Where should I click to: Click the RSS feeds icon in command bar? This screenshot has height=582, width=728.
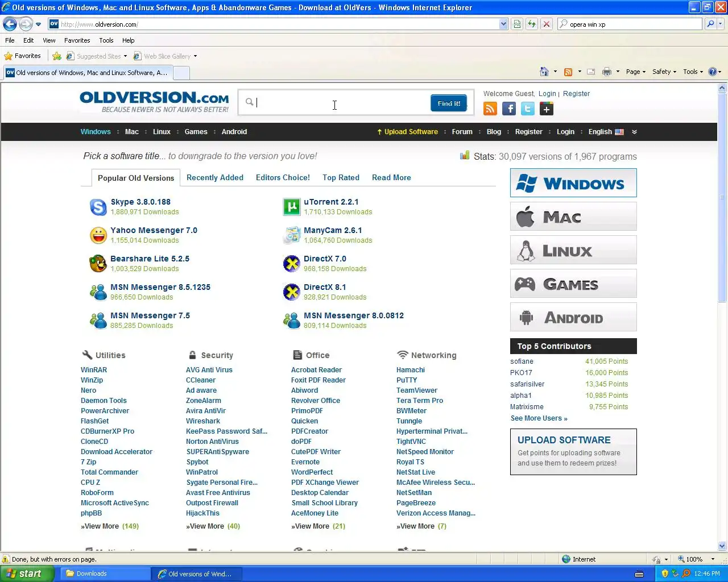(x=568, y=72)
